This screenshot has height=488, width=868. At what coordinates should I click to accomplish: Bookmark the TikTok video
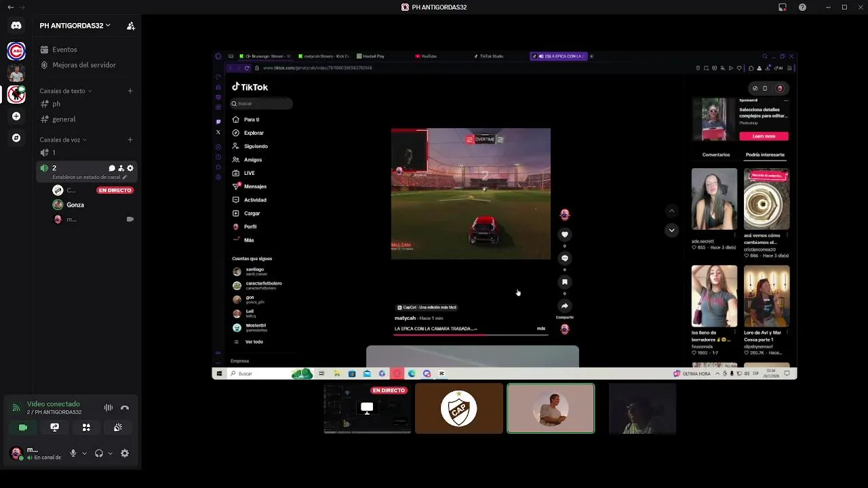point(564,282)
